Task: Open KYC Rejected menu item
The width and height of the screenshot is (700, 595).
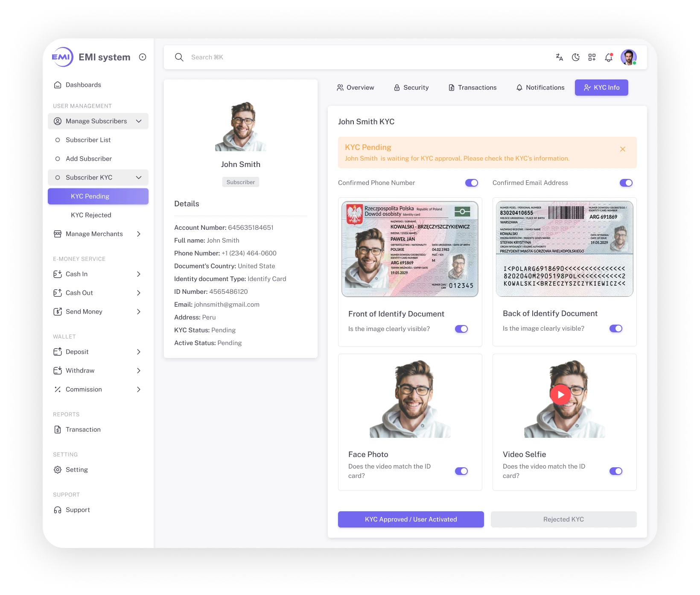Action: point(98,215)
